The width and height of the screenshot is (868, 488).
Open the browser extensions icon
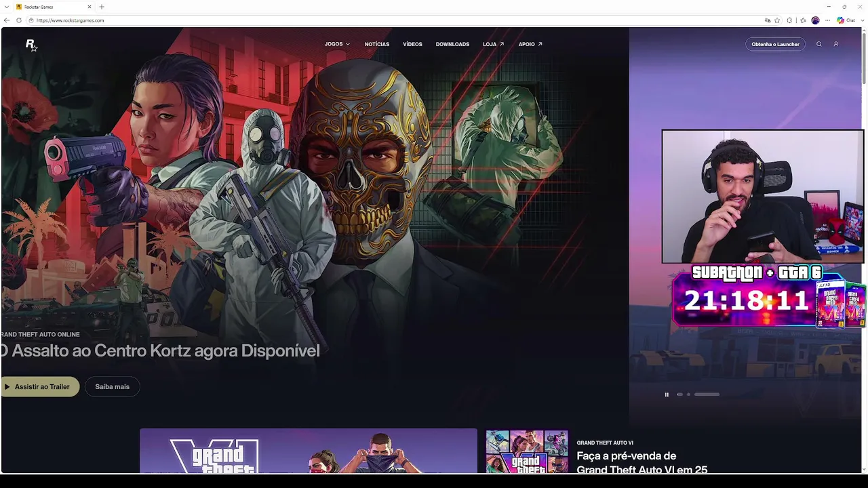(789, 20)
